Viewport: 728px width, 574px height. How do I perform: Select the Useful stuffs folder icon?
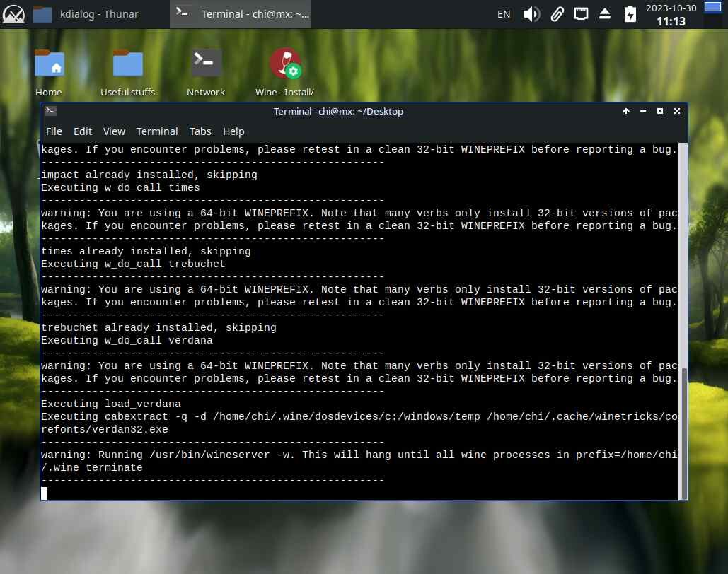pos(127,73)
